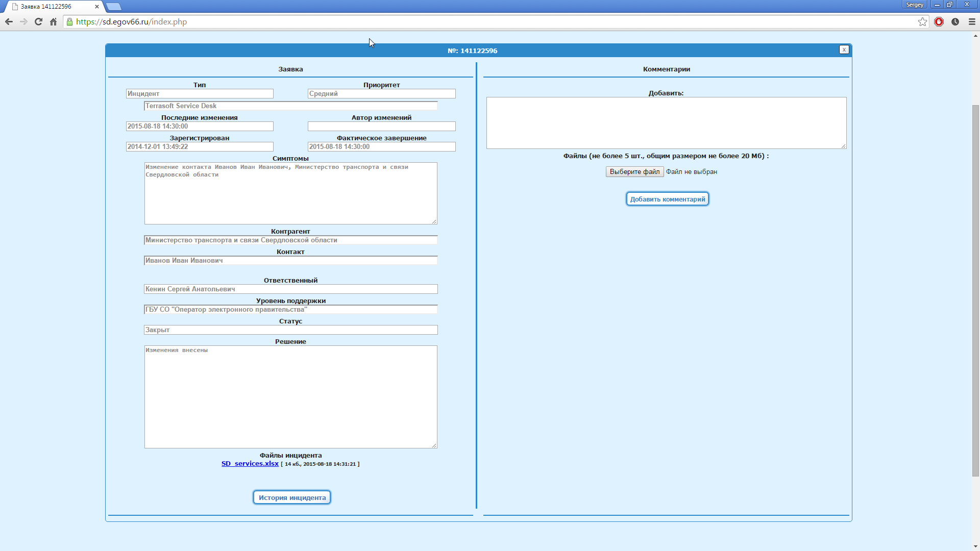Click the Добавить комментарий button

(x=667, y=199)
